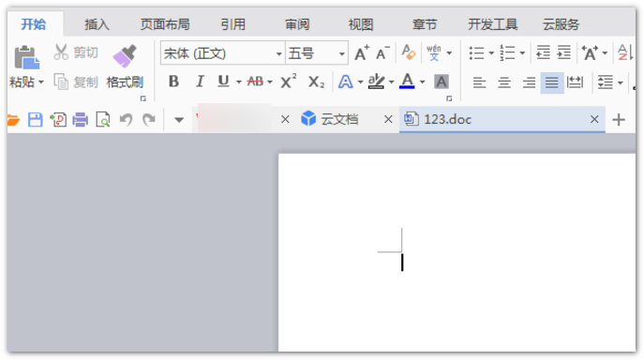Toggle character shading icon
This screenshot has width=644, height=360.
tap(442, 82)
